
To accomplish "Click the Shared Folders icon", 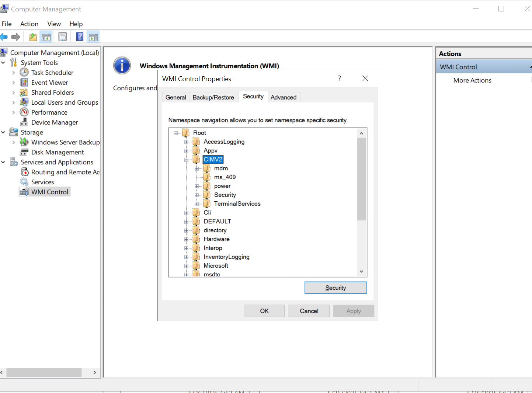I will 24,92.
